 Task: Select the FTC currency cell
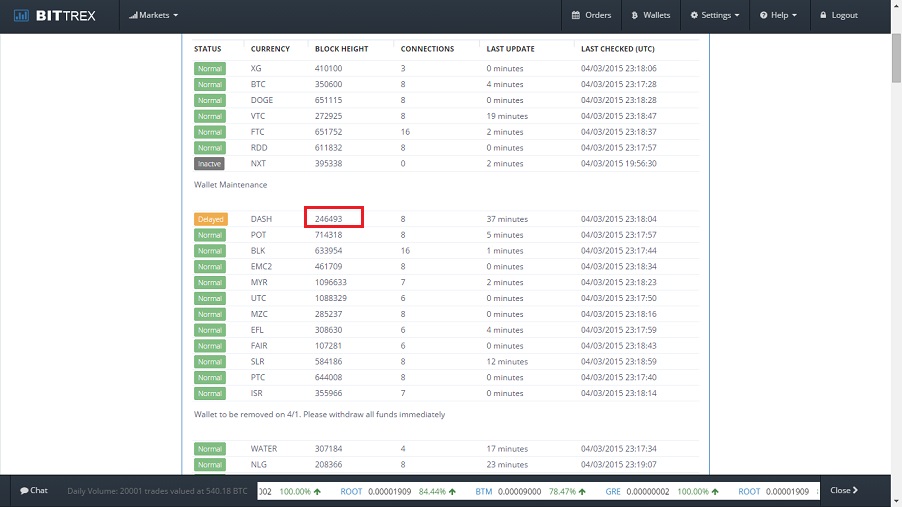[257, 132]
